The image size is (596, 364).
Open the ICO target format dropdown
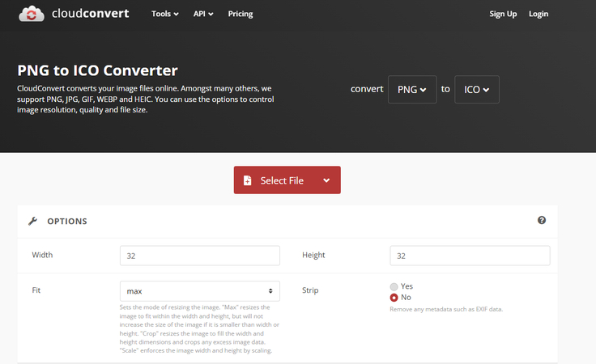[477, 90]
